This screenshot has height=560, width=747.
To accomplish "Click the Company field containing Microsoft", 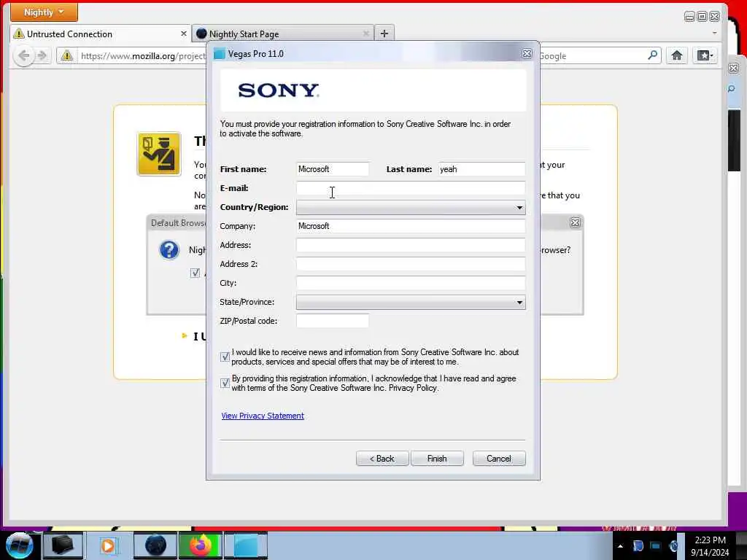I will (x=411, y=226).
